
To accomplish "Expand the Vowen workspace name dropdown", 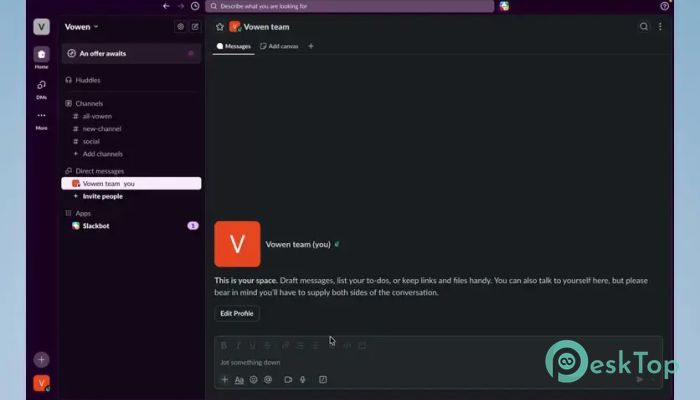I will (81, 27).
